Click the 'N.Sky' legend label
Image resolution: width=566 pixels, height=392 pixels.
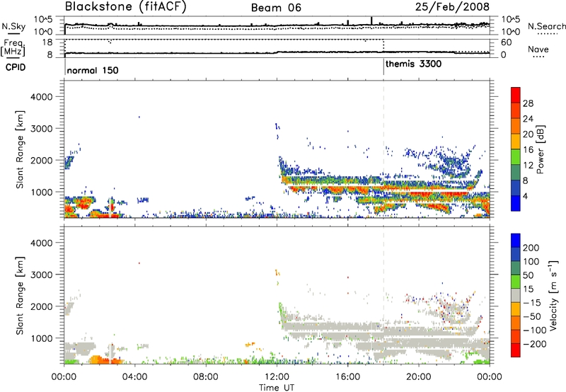coord(13,26)
